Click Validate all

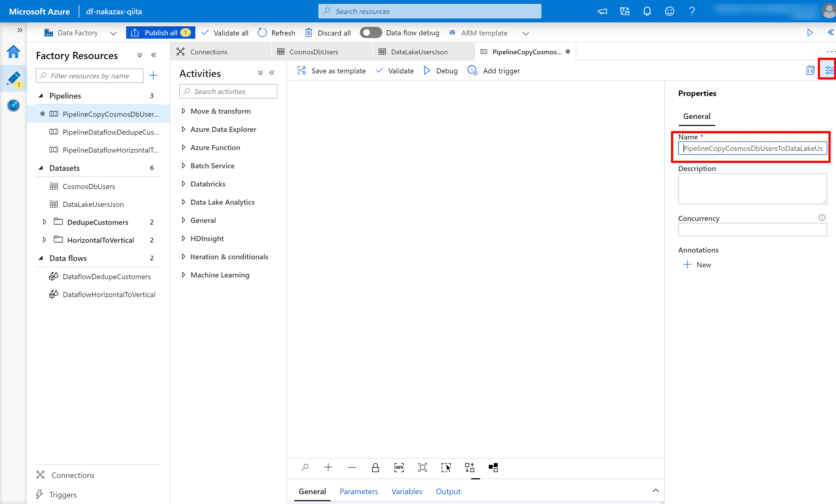(x=225, y=33)
